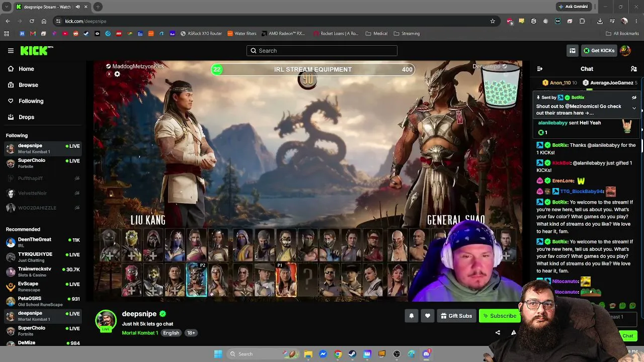Click ErenLore username in chat
644x362 pixels.
tap(563, 181)
